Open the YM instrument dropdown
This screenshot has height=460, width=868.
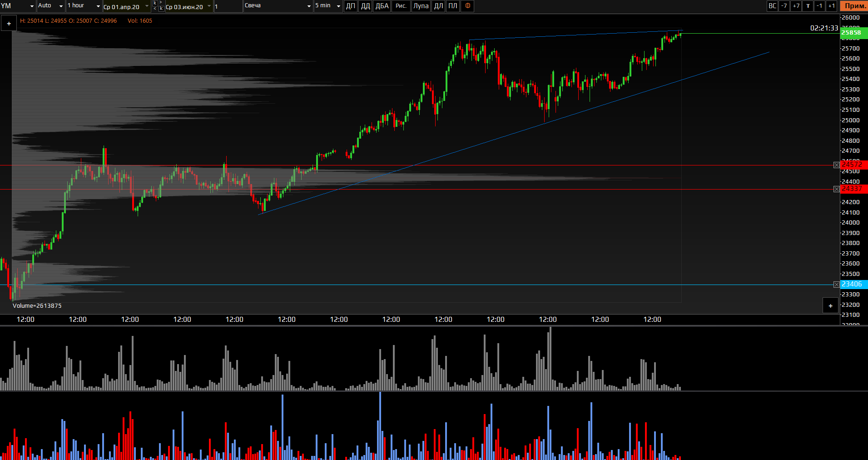(x=18, y=6)
